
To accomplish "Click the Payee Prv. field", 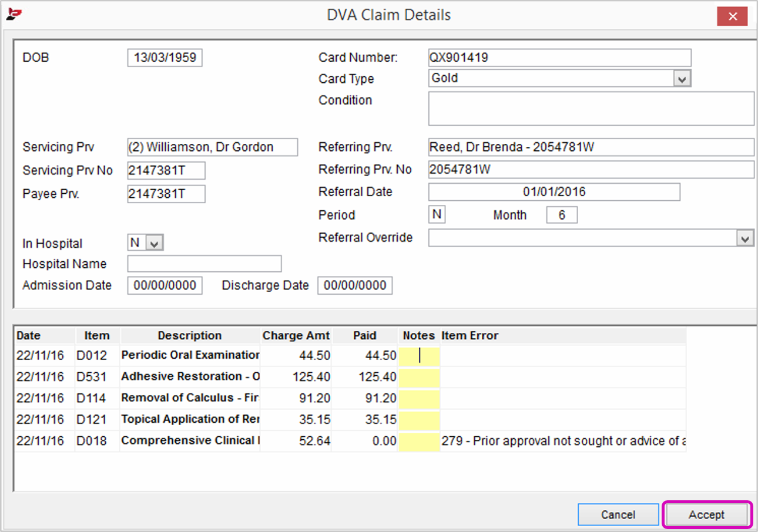I will coord(166,194).
